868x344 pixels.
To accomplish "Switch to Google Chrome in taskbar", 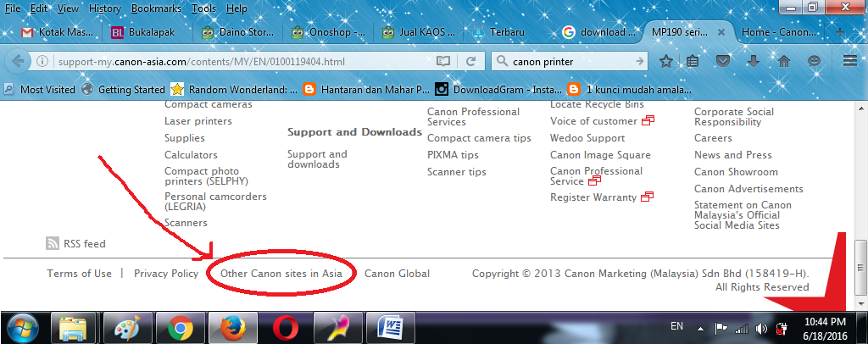I will pyautogui.click(x=180, y=329).
